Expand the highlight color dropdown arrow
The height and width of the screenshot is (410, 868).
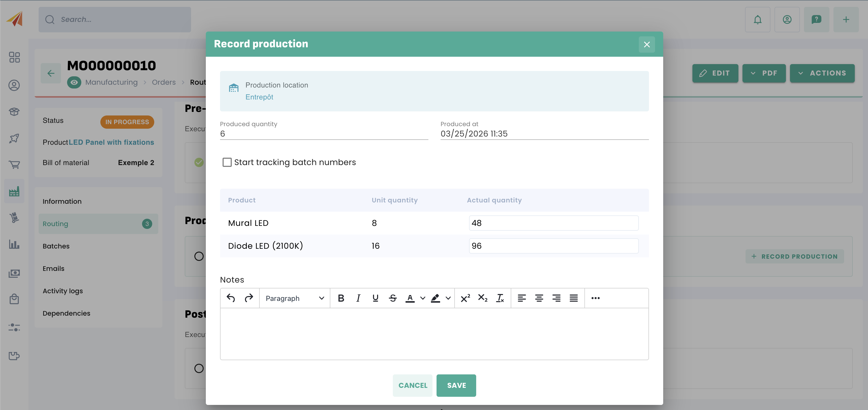pyautogui.click(x=448, y=298)
